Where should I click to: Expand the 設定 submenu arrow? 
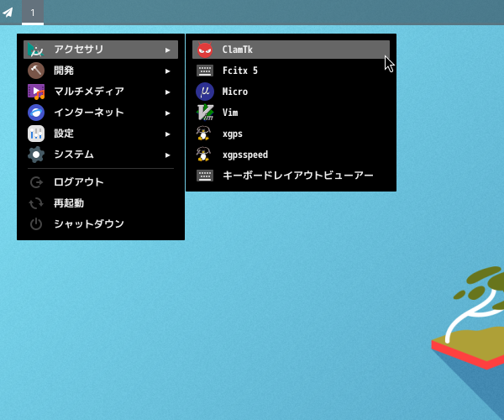(x=167, y=134)
